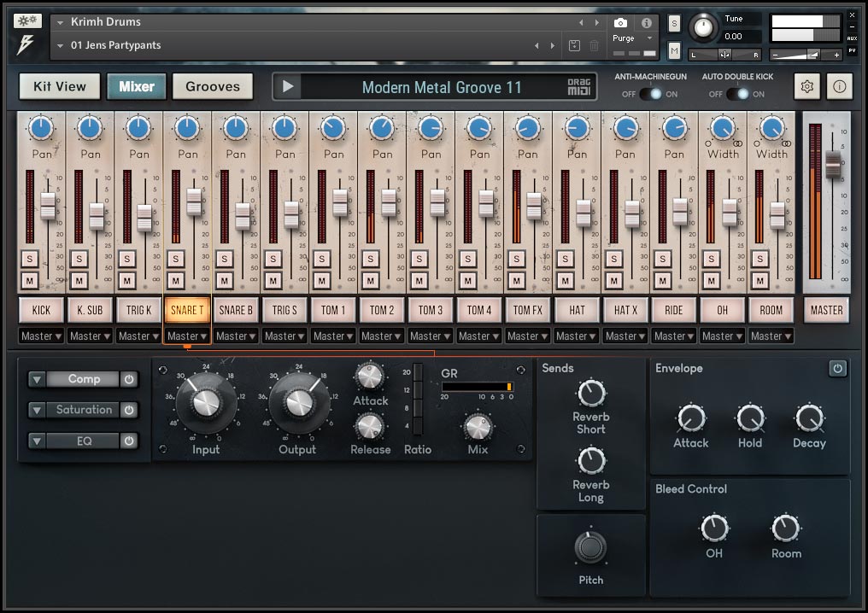Screen dimensions: 868x613
Task: Click the OH width stereo link icon
Action: pyautogui.click(x=737, y=143)
